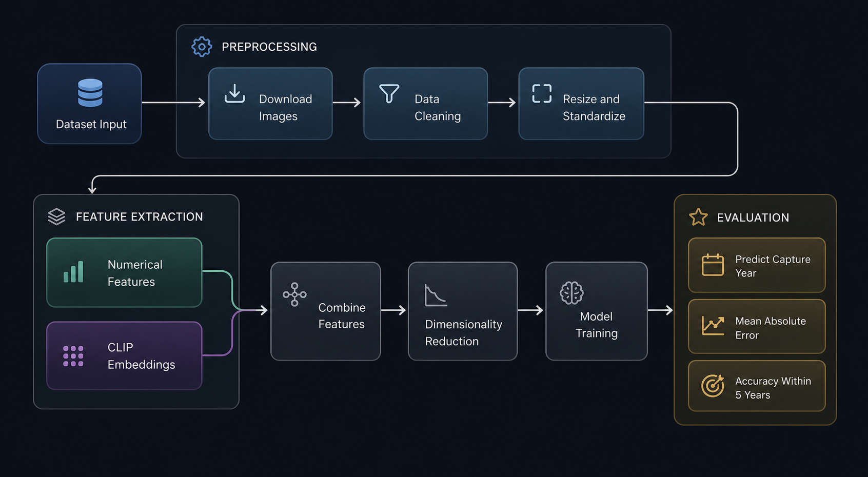Select the Dimensionality Reduction label
This screenshot has width=868, height=477.
[x=463, y=332]
